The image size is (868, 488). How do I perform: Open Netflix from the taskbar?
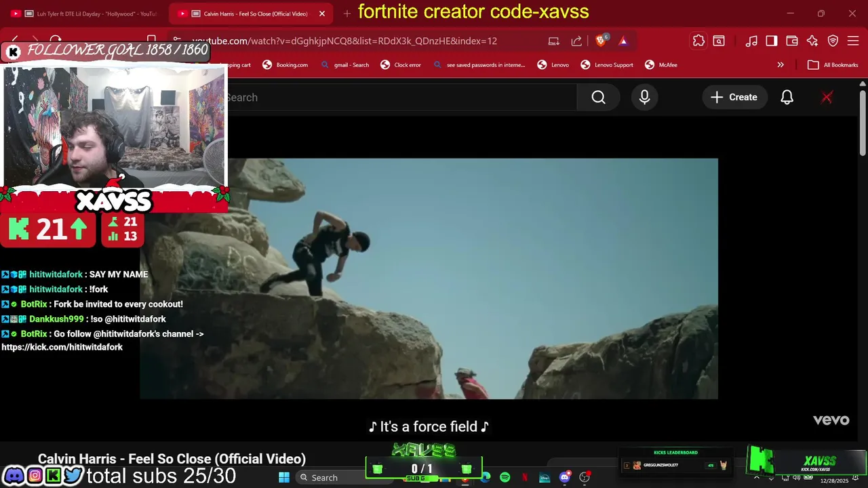tap(525, 477)
